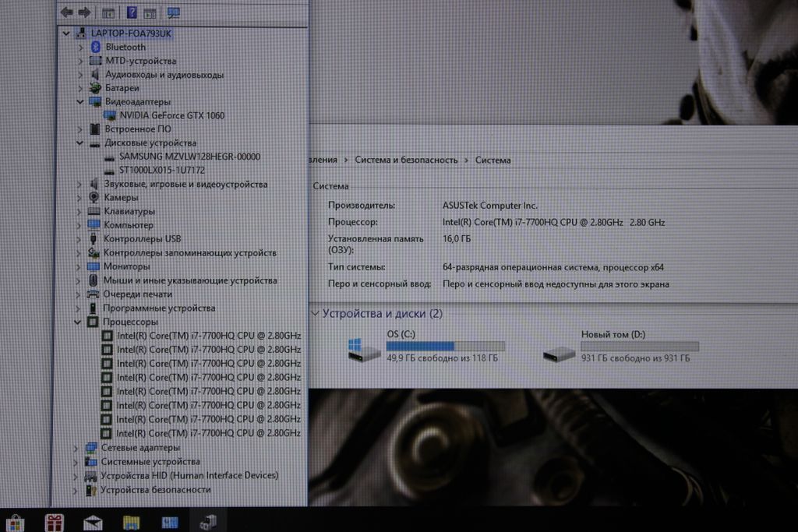Expand the Контроллеры USB category

coord(81,239)
